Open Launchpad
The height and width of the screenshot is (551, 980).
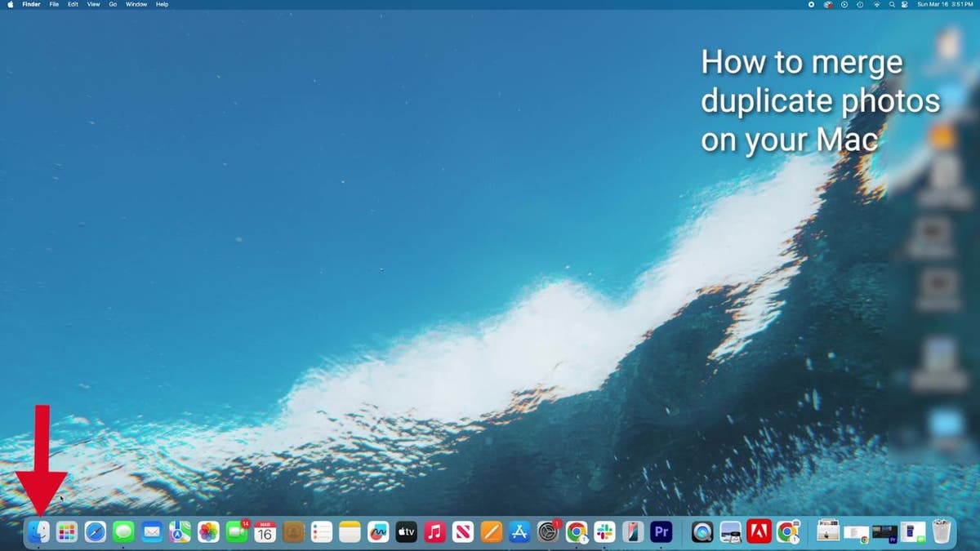tap(65, 531)
